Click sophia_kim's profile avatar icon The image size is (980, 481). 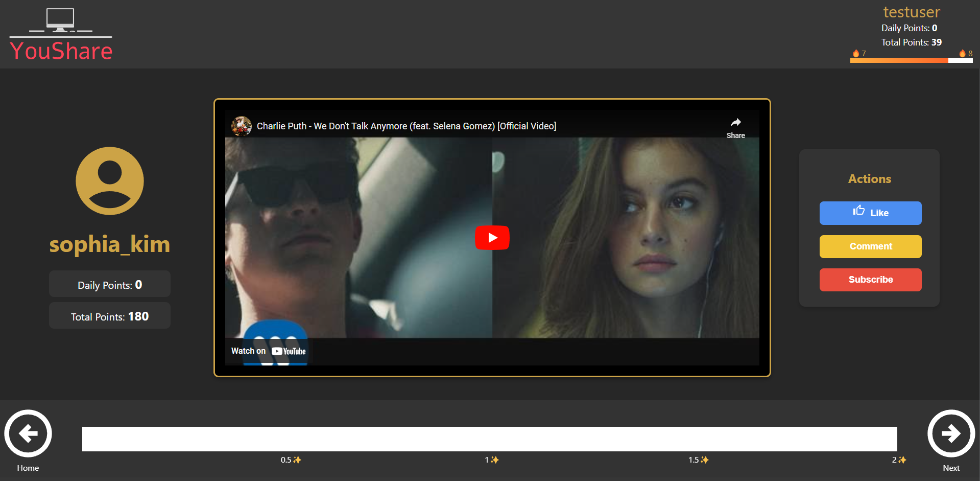[110, 181]
